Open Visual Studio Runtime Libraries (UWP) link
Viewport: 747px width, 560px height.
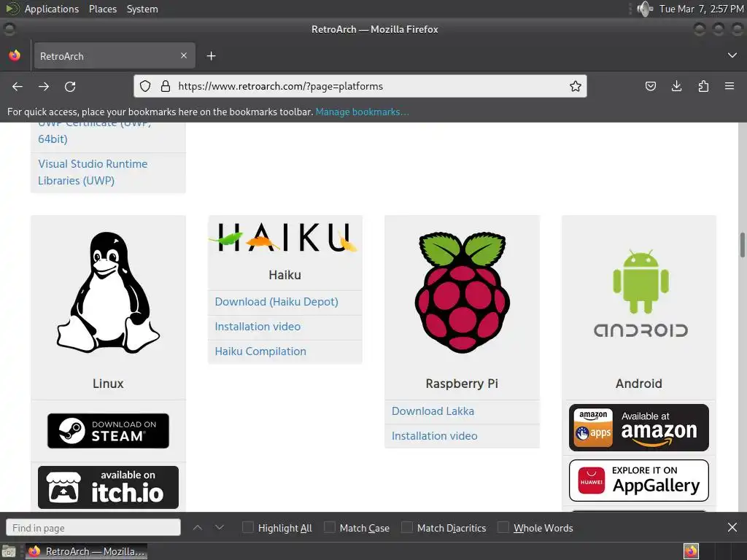click(x=93, y=172)
